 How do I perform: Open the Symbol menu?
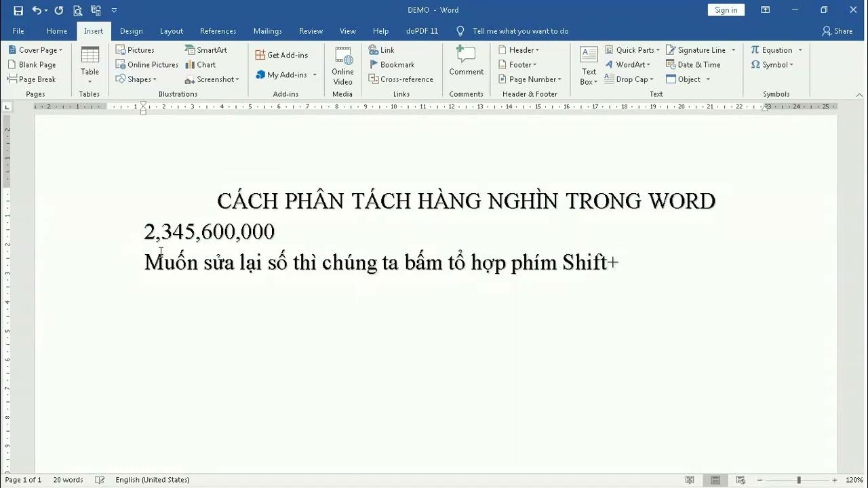tap(772, 65)
